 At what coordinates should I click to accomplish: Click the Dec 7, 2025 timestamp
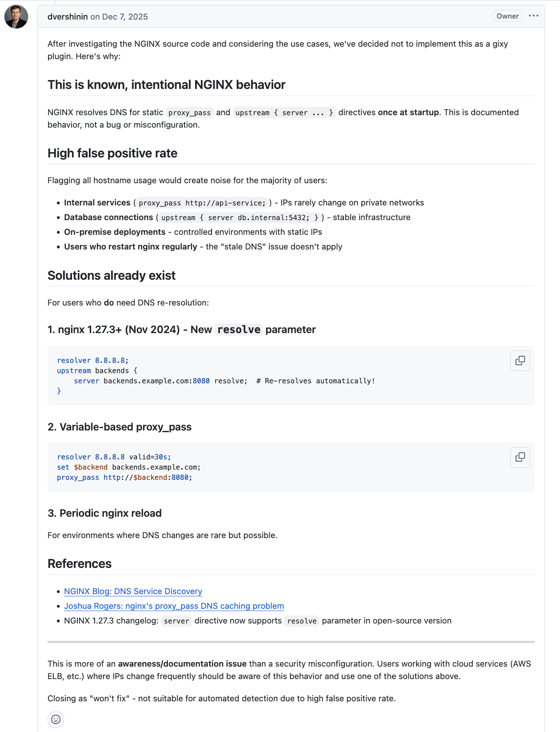click(125, 16)
